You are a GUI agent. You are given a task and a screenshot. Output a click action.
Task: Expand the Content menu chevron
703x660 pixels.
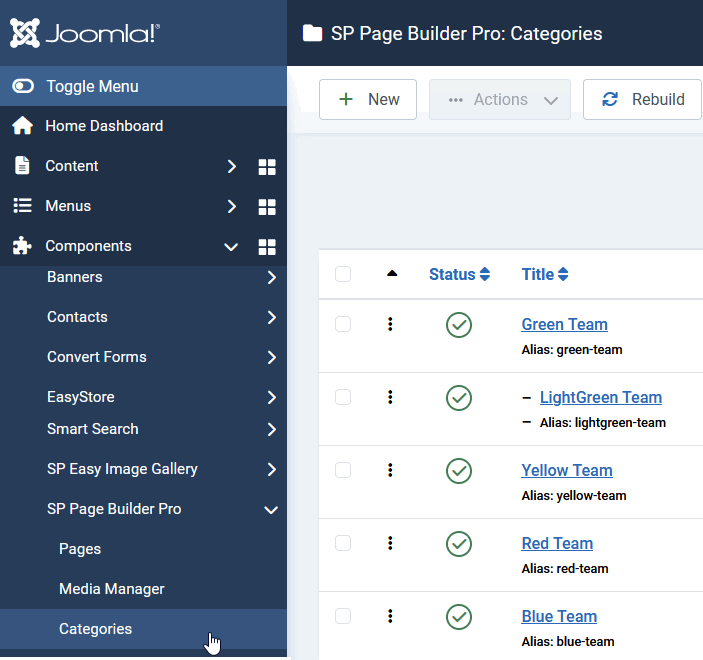pos(231,166)
